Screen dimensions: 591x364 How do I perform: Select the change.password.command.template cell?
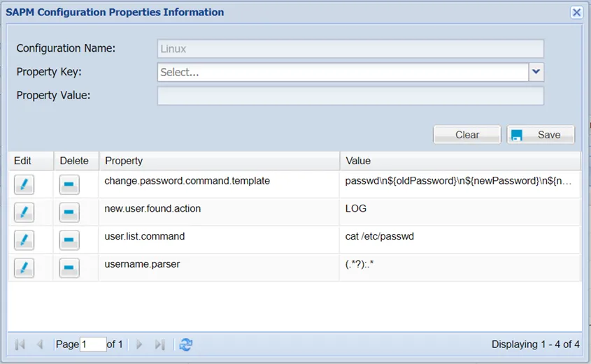click(x=220, y=184)
